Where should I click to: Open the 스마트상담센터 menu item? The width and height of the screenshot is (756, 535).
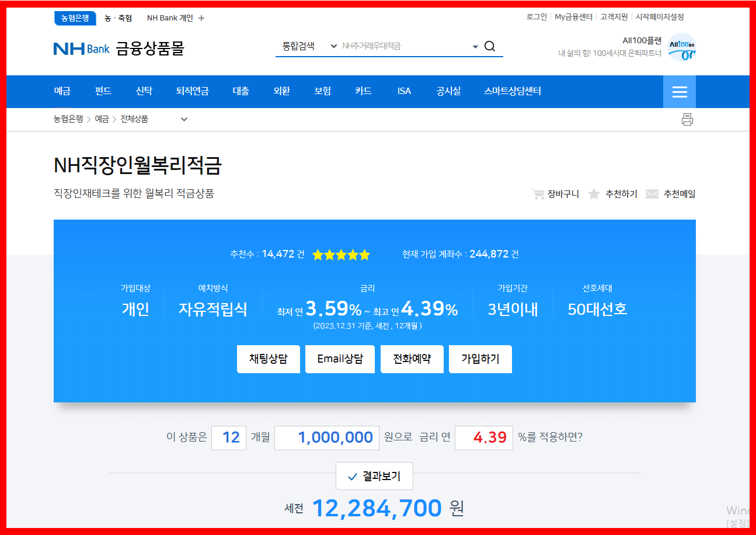coord(512,91)
